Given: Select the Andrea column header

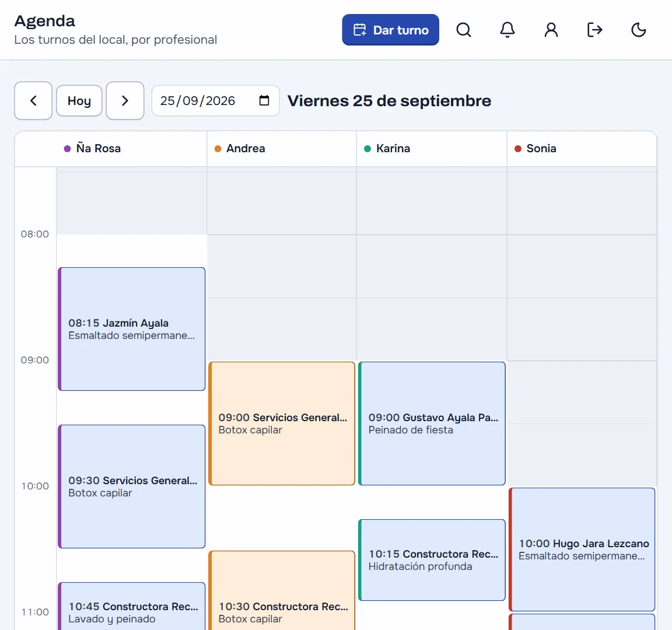Looking at the screenshot, I should click(x=282, y=149).
